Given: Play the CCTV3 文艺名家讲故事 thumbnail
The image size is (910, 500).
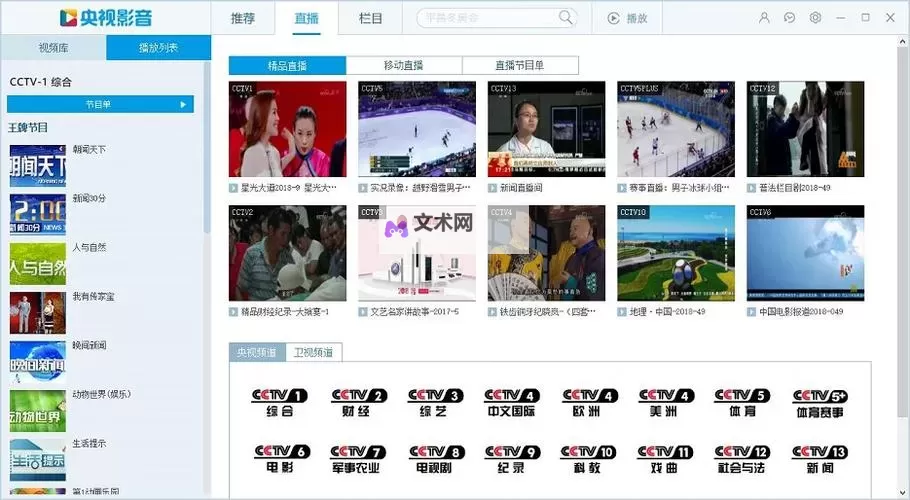Looking at the screenshot, I should click(x=417, y=253).
